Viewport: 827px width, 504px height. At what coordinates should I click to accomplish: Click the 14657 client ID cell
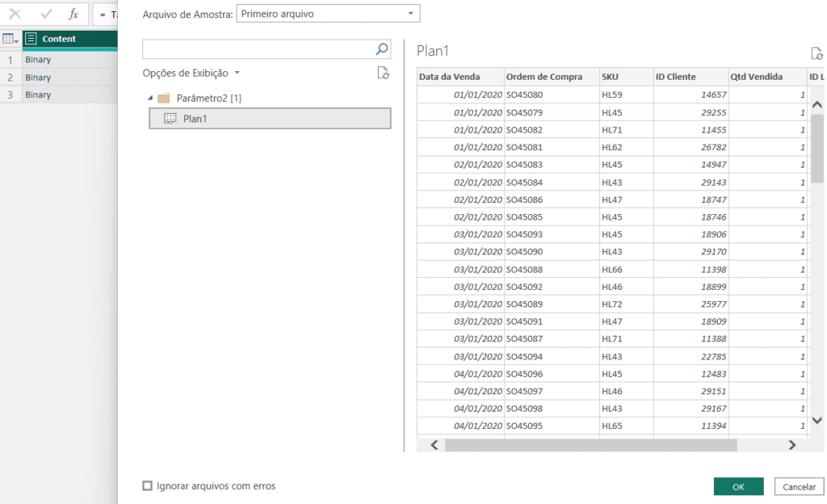[x=691, y=94]
